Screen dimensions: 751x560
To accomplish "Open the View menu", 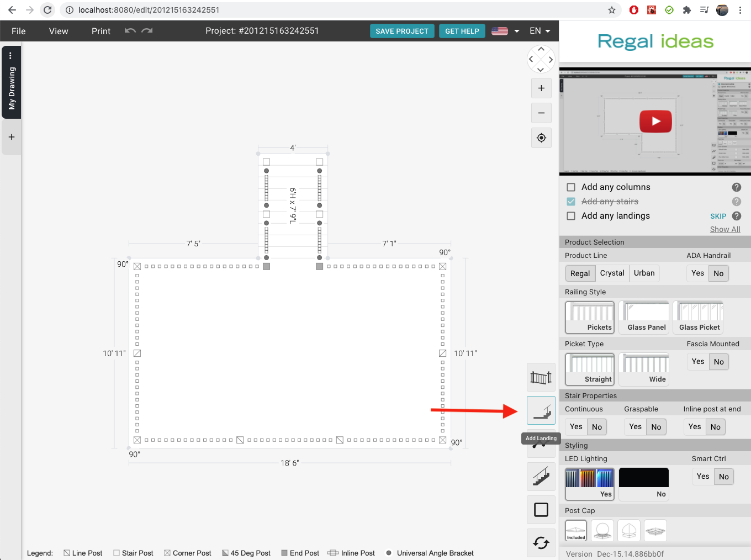I will tap(58, 31).
